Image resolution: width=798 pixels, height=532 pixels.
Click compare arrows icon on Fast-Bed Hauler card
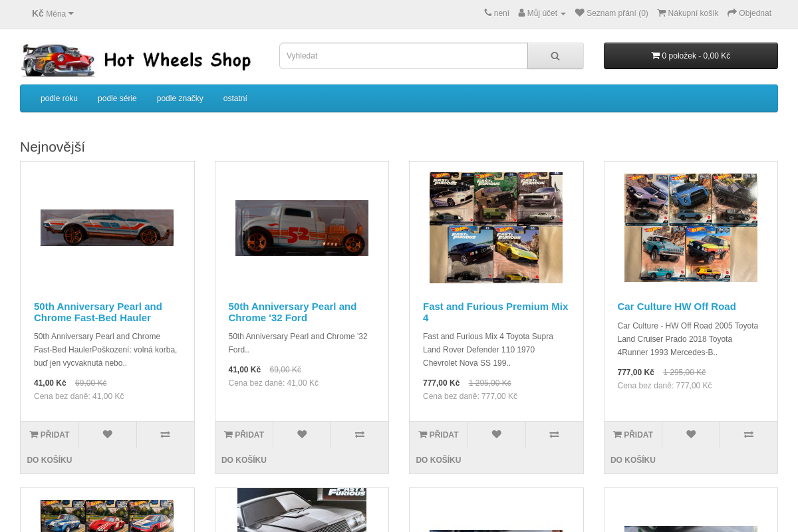point(165,434)
